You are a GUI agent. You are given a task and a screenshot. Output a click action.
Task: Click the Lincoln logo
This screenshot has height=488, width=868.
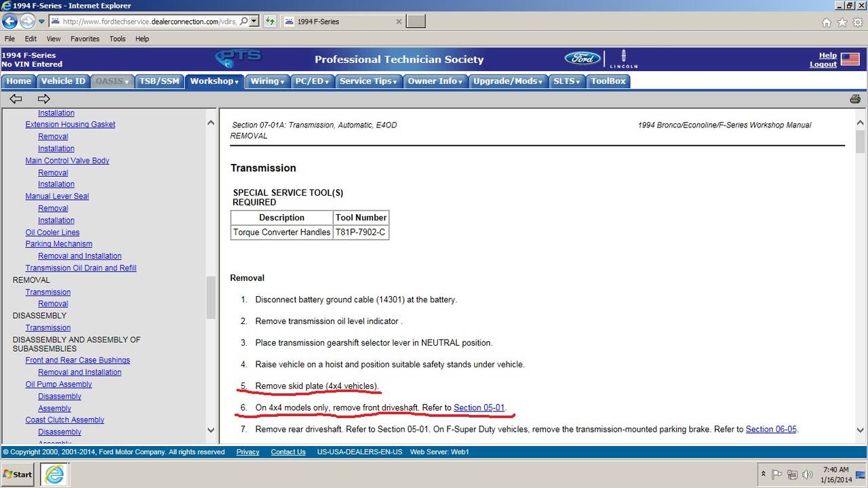tap(623, 59)
